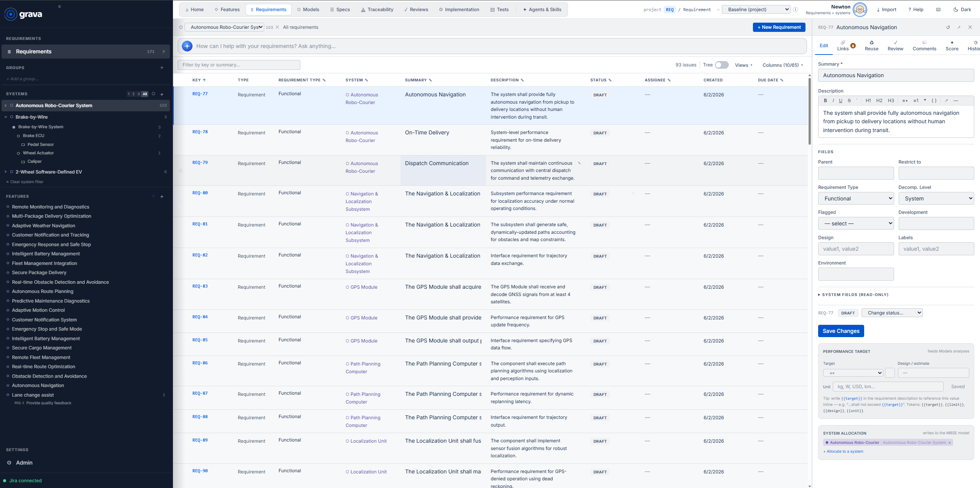Open the REQ-80 key link
Image resolution: width=980 pixels, height=488 pixels.
(200, 193)
